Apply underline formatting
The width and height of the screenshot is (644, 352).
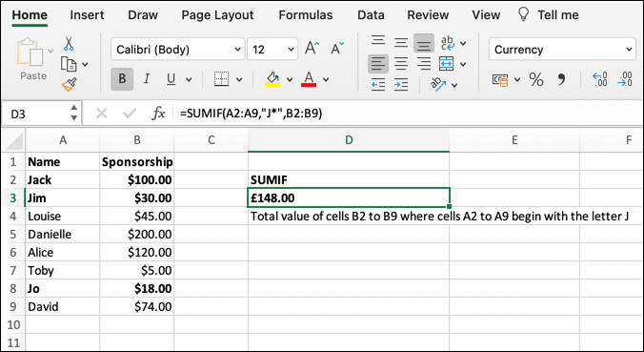coord(171,78)
